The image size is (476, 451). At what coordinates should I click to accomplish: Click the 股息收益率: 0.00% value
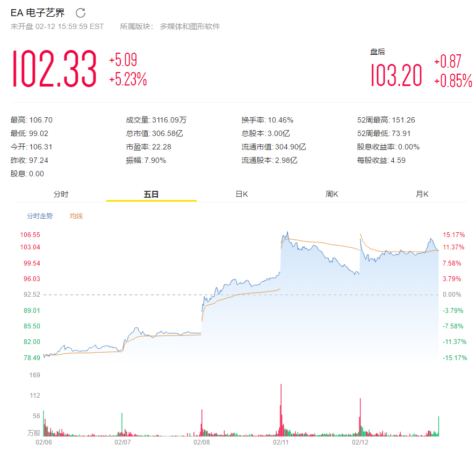click(388, 147)
